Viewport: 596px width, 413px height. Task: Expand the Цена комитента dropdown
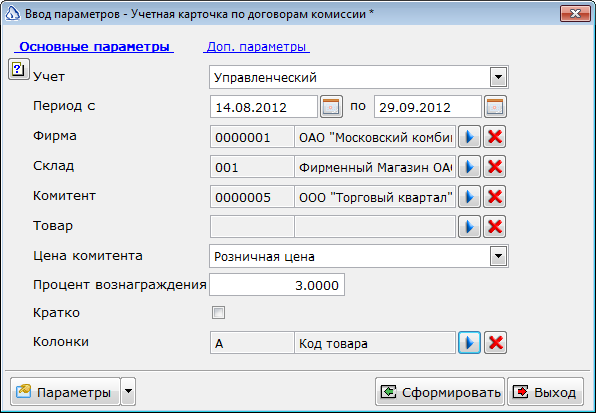pyautogui.click(x=498, y=256)
